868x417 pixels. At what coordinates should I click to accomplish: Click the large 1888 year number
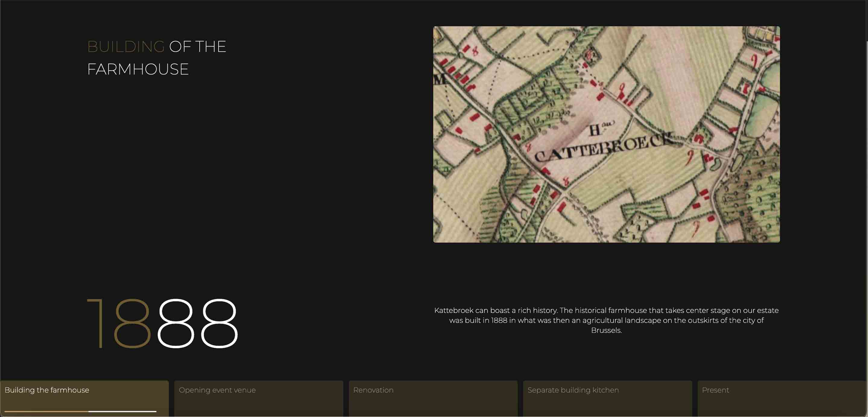[x=163, y=323]
